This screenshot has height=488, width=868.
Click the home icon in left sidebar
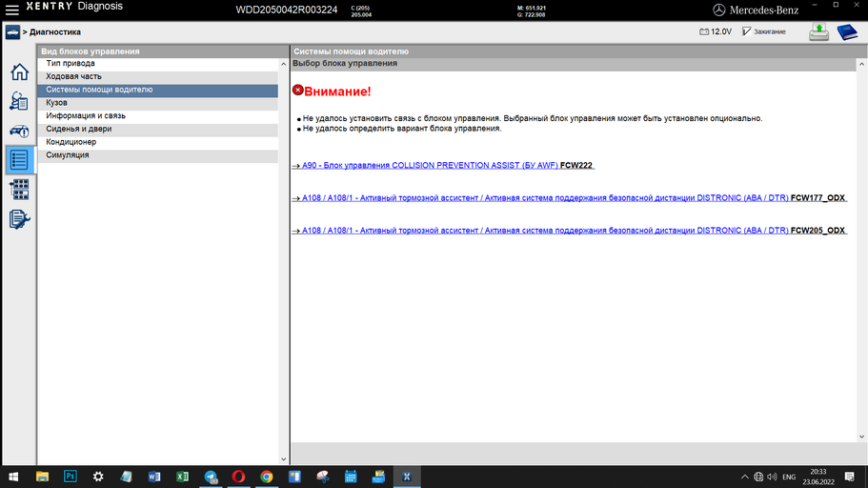click(x=19, y=72)
